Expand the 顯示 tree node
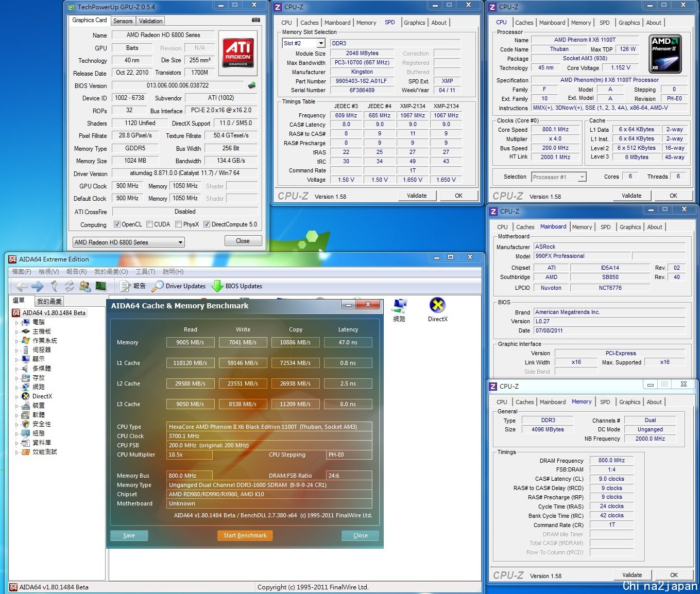 pyautogui.click(x=16, y=360)
